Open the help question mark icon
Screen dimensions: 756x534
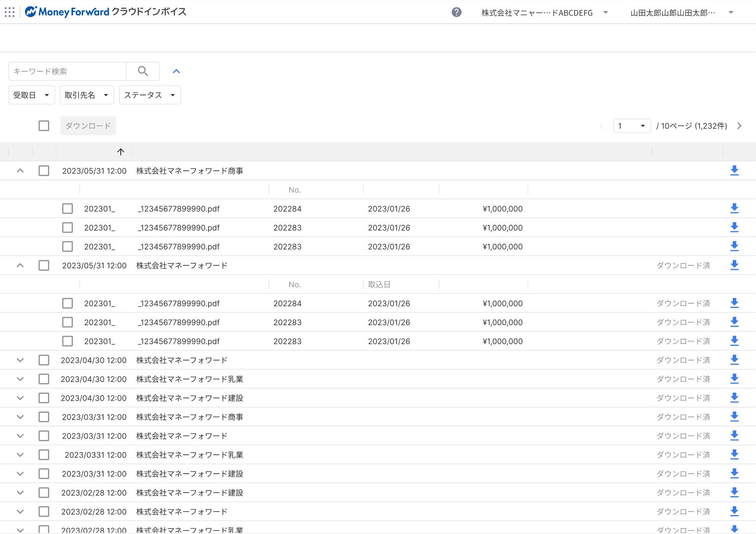point(456,13)
